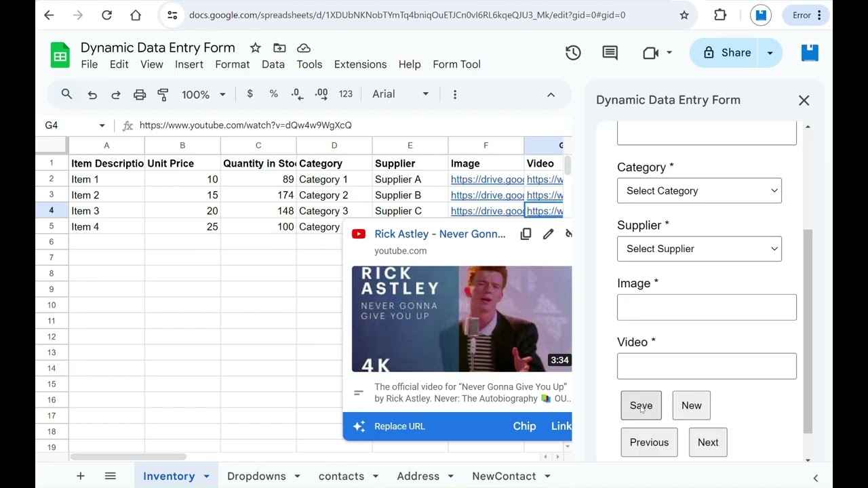Reload the current page
868x488 pixels.
point(106,15)
